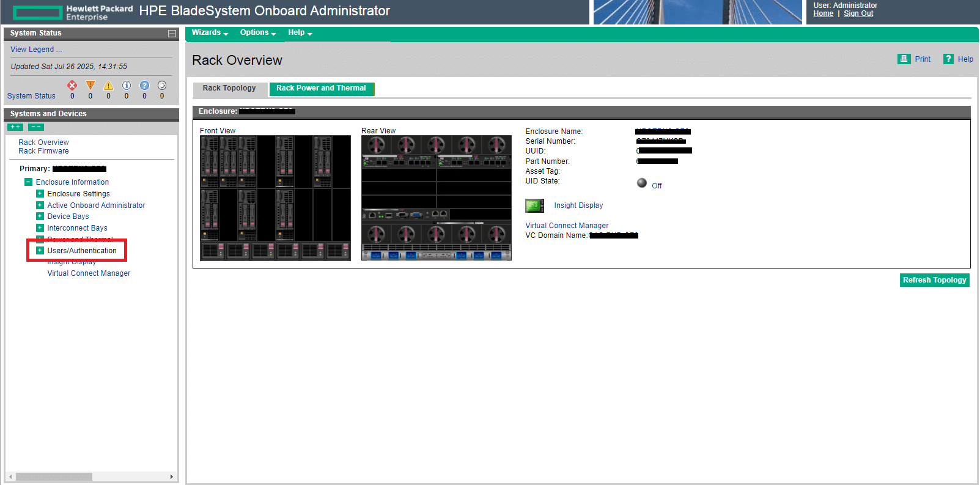
Task: Click the horizontal scrollbar right arrow
Action: click(171, 476)
